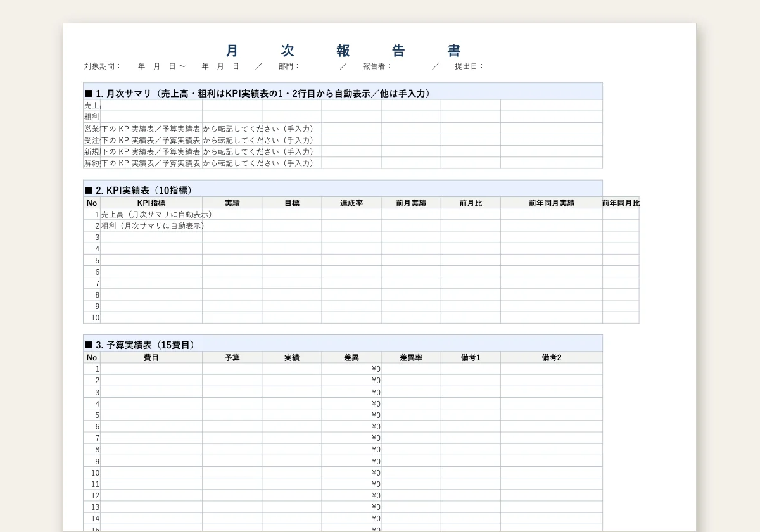This screenshot has width=760, height=532.
Task: Click the 部門 label in the header line
Action: tap(289, 66)
